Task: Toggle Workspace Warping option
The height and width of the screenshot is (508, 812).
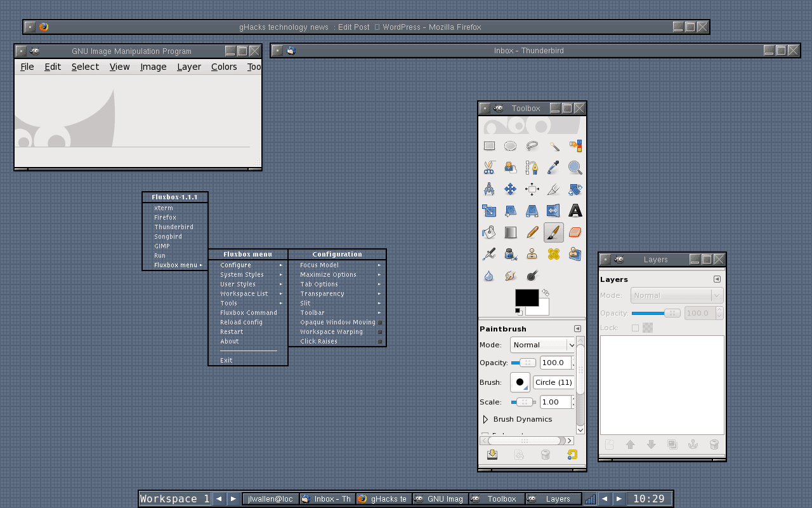Action: (x=337, y=331)
